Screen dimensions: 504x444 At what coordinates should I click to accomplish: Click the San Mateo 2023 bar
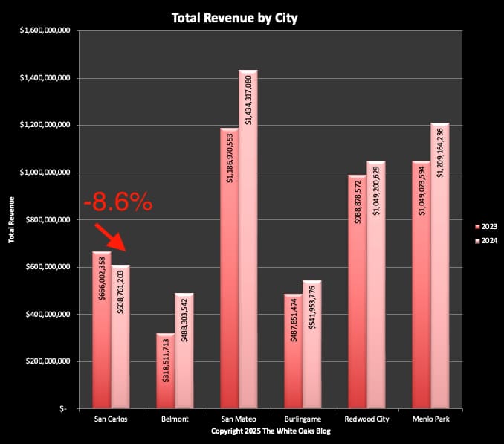pos(228,268)
